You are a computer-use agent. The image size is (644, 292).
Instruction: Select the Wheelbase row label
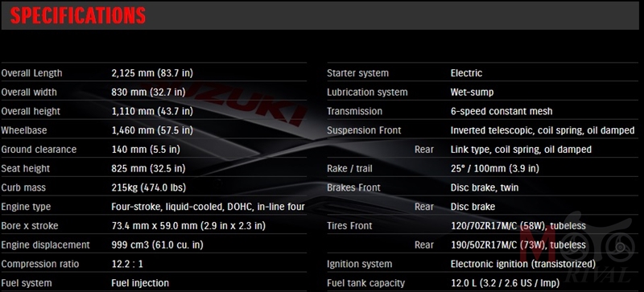24,130
